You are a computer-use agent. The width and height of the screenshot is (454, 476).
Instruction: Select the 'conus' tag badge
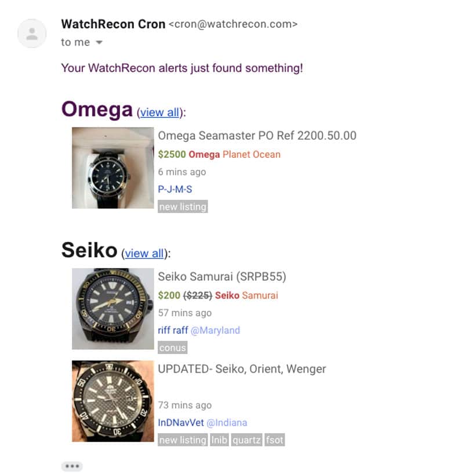[x=172, y=348]
